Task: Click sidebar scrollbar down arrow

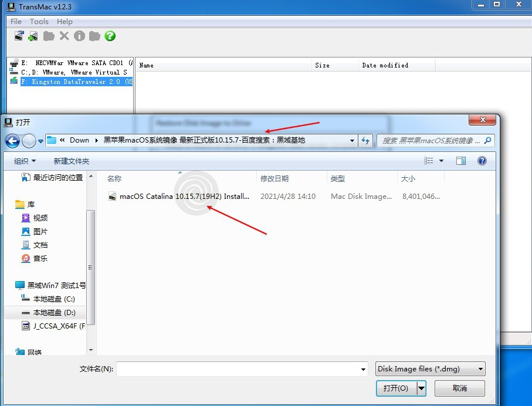Action: click(91, 350)
